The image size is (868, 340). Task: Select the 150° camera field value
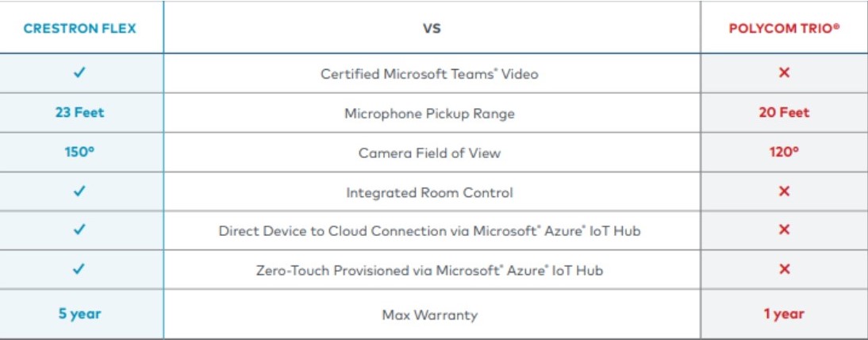pos(79,152)
